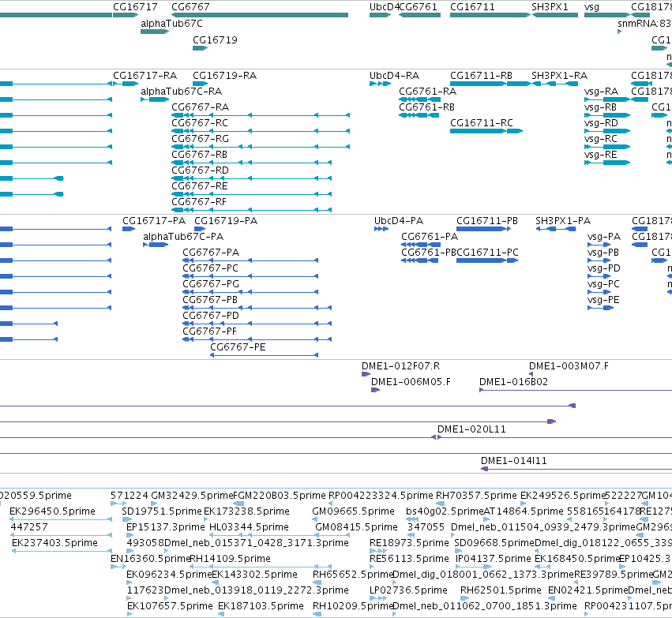Click EST EK237403.5prime label
Image resolution: width=672 pixels, height=618 pixels.
tap(54, 543)
